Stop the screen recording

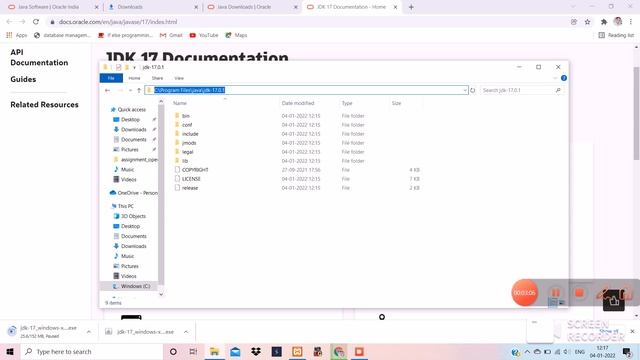pyautogui.click(x=579, y=293)
